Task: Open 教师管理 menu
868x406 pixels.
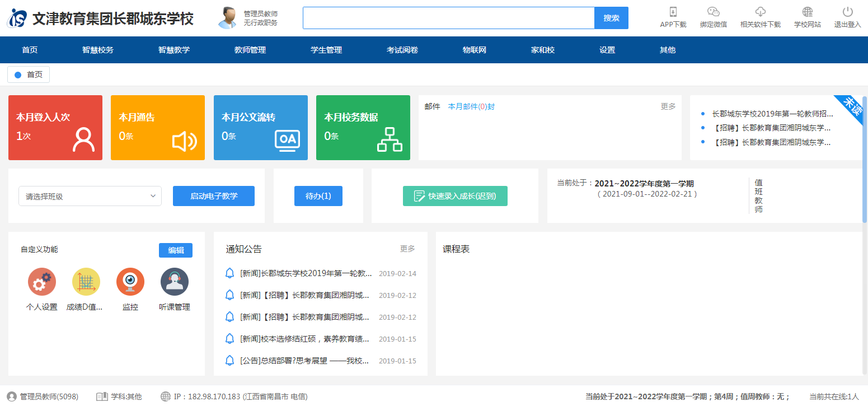Action: [x=250, y=50]
